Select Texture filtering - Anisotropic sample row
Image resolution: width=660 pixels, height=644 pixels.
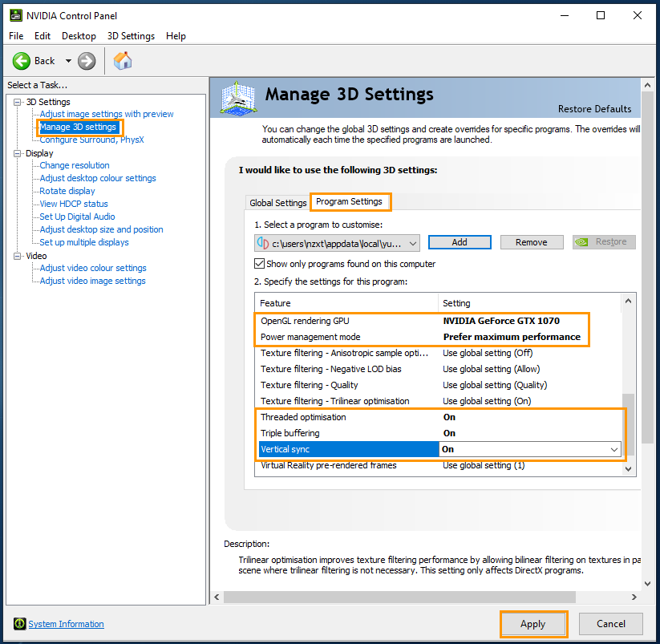point(438,353)
